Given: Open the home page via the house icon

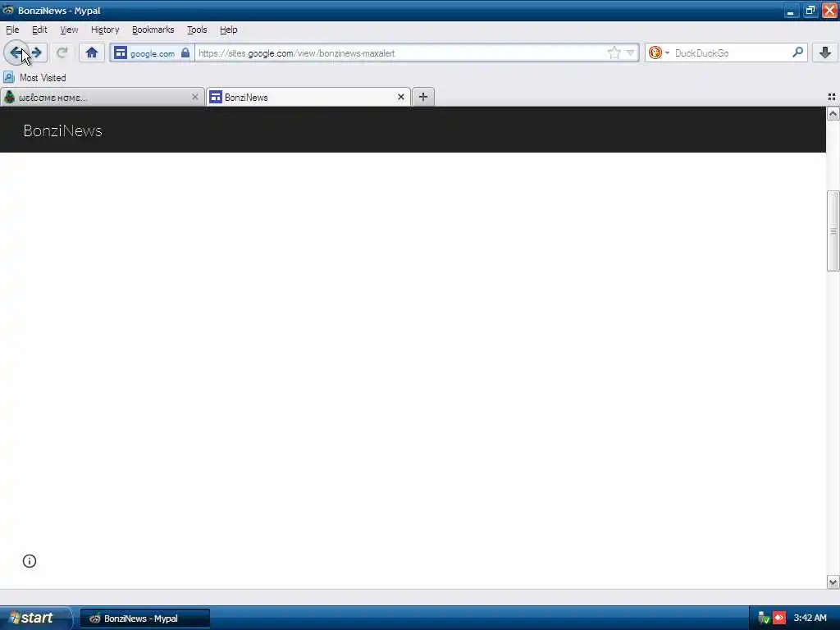Looking at the screenshot, I should tap(92, 52).
